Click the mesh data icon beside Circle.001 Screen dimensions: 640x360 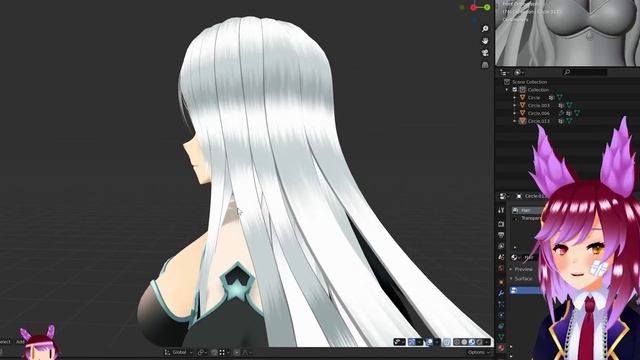tap(569, 105)
